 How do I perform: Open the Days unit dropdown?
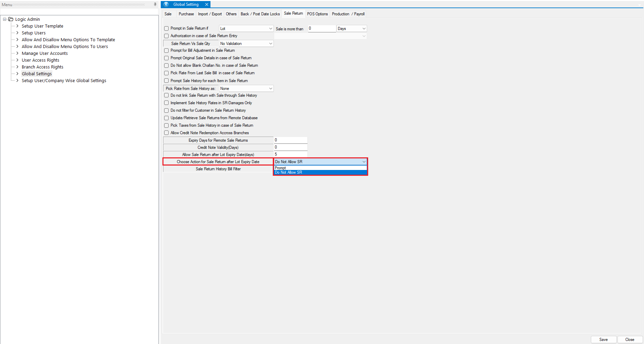point(364,29)
